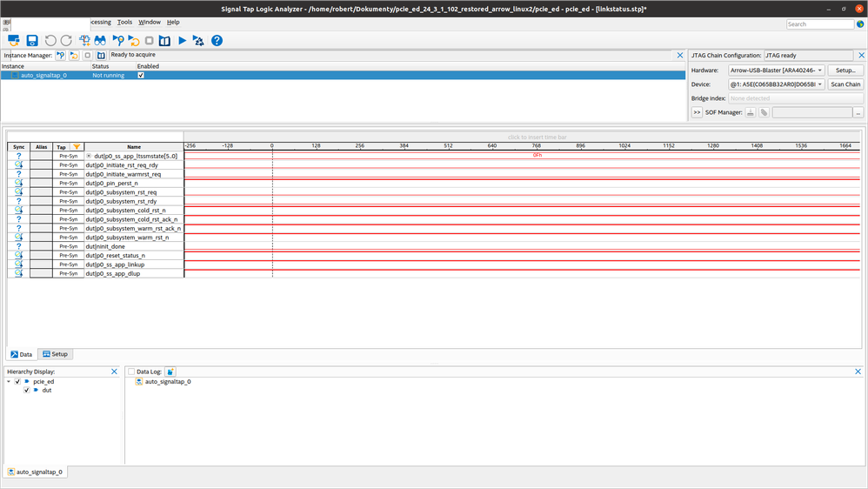The width and height of the screenshot is (868, 489).
Task: Click the Sync column header
Action: coord(19,147)
